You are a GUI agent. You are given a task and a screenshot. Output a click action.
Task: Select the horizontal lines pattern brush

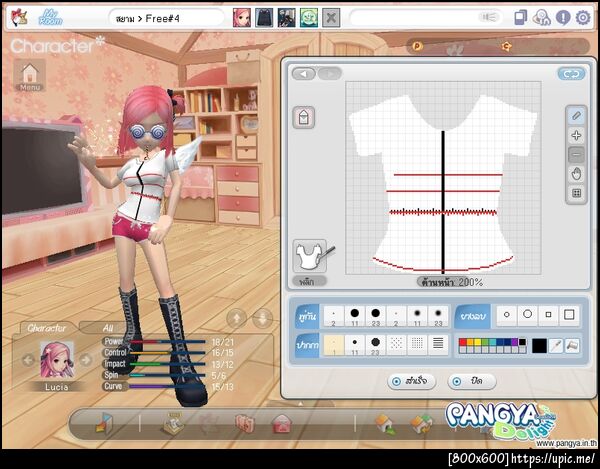coord(438,345)
